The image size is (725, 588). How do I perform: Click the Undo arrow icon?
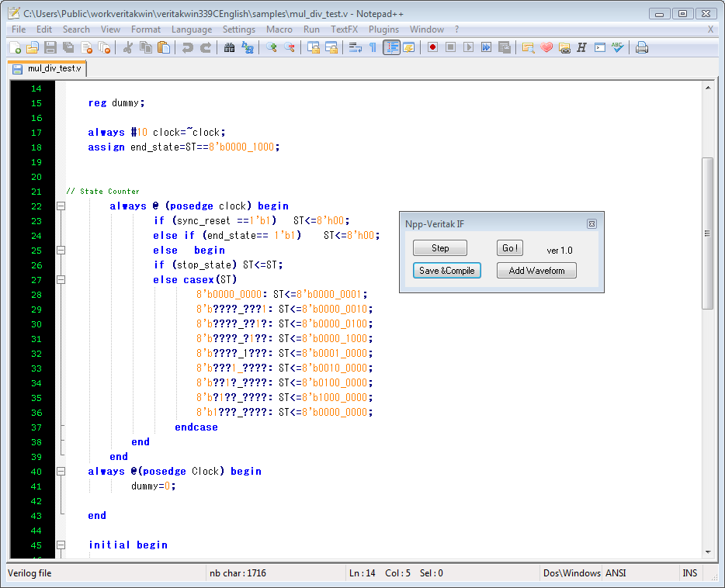pyautogui.click(x=187, y=47)
